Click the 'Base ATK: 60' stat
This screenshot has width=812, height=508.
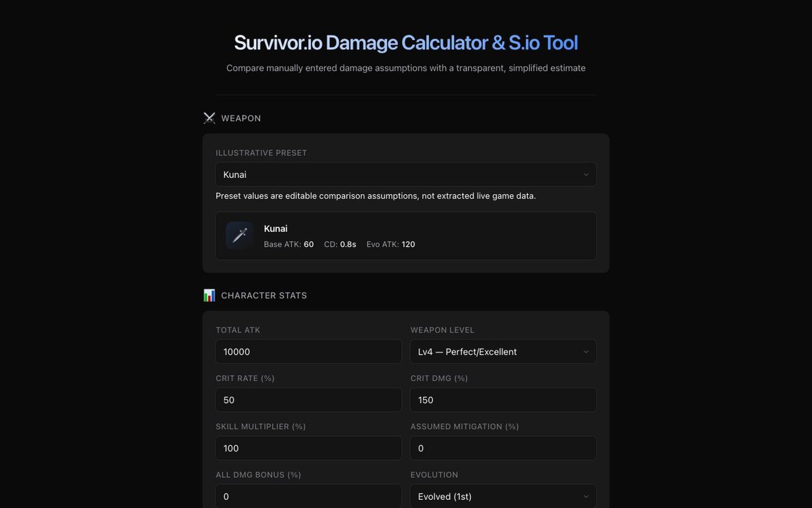click(x=289, y=244)
